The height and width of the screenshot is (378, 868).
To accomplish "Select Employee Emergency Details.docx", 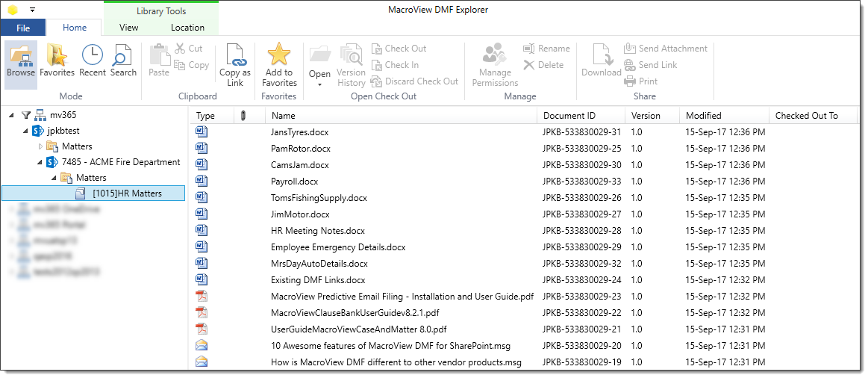I will [x=338, y=247].
